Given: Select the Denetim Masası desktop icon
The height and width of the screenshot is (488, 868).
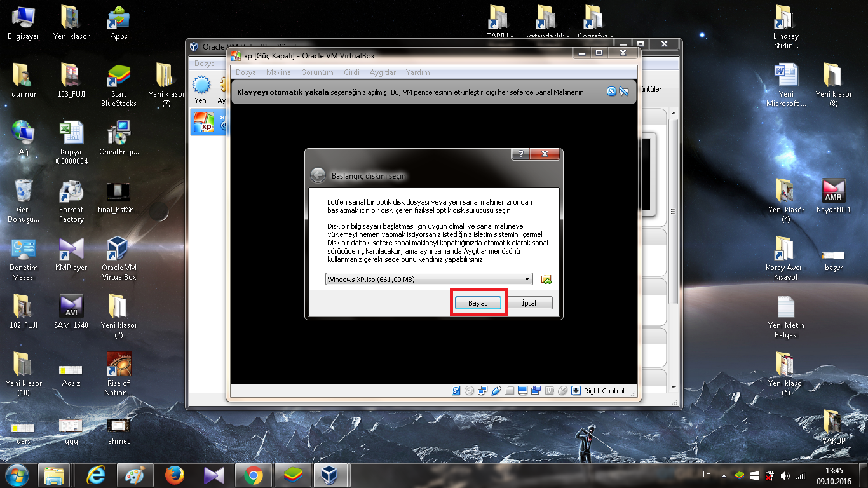Looking at the screenshot, I should 24,259.
